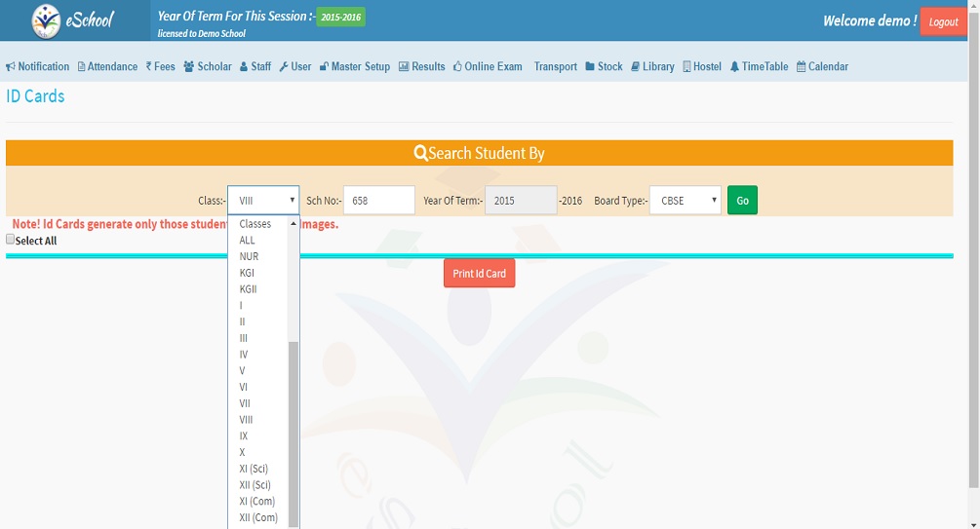Open Calendar via calendar icon
Screen dimensions: 980x529
point(802,67)
